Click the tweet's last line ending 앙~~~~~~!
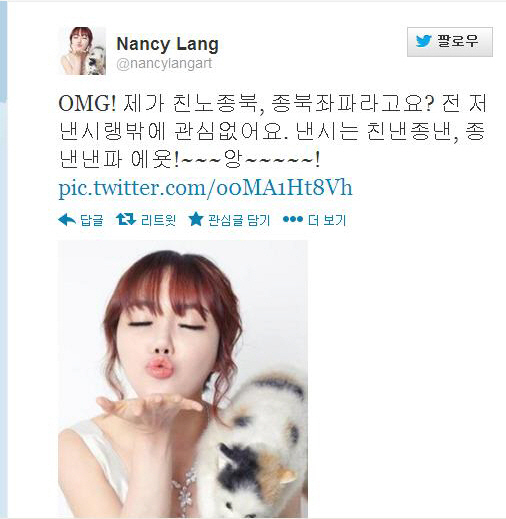 pyautogui.click(x=189, y=159)
